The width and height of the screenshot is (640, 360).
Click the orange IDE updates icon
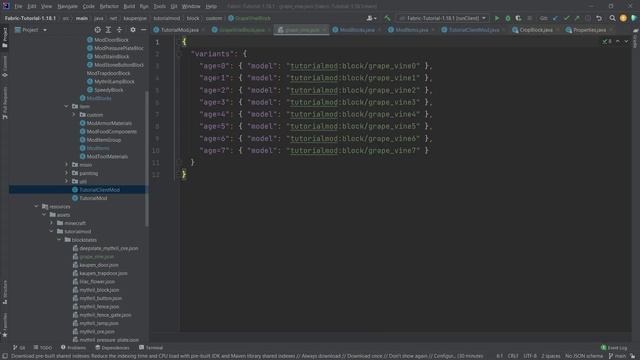623,18
